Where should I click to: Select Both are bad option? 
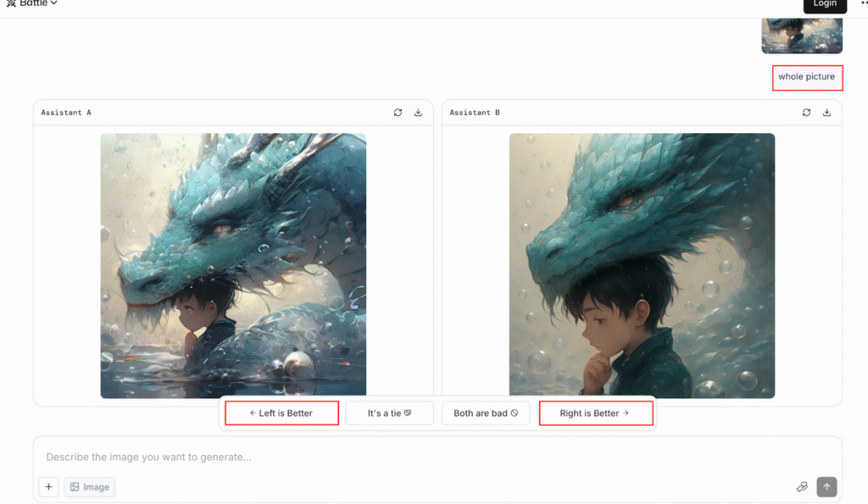pyautogui.click(x=486, y=413)
